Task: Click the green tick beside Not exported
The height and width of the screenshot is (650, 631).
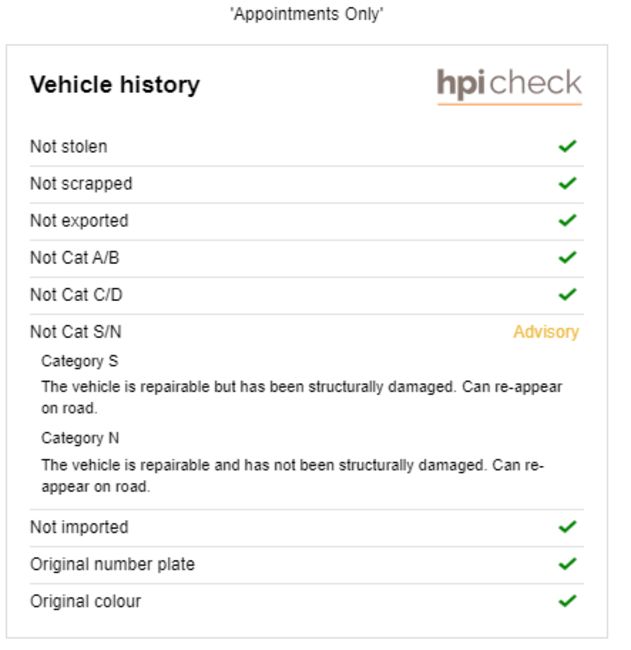Action: (567, 221)
